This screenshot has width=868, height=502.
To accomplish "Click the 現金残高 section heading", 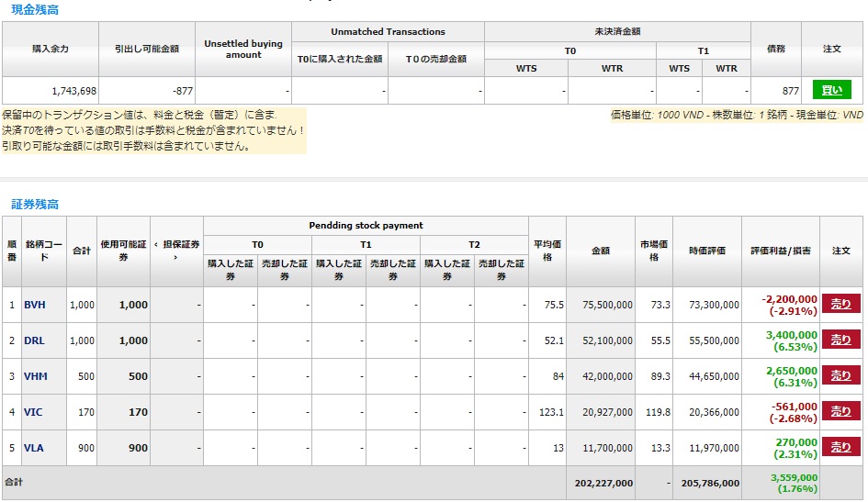I will coord(35,8).
